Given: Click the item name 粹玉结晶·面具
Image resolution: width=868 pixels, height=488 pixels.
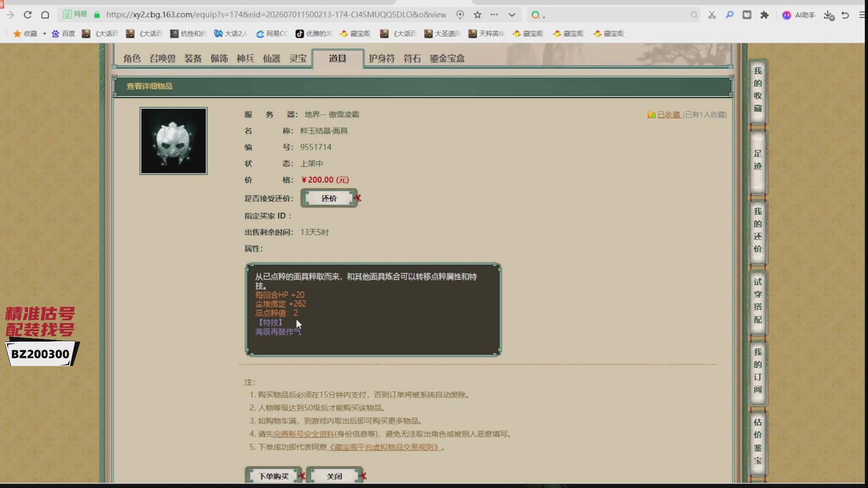Looking at the screenshot, I should point(324,131).
